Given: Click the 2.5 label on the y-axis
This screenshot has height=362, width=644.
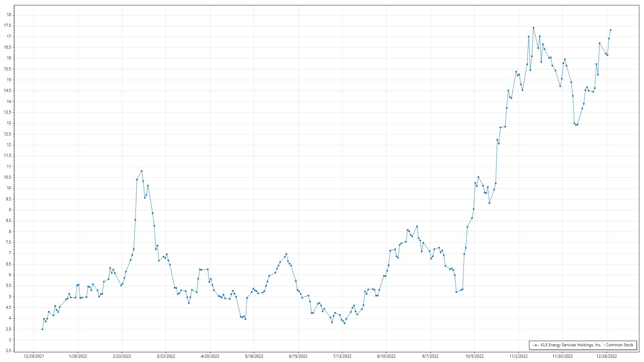Looking at the screenshot, I should 8,351.
